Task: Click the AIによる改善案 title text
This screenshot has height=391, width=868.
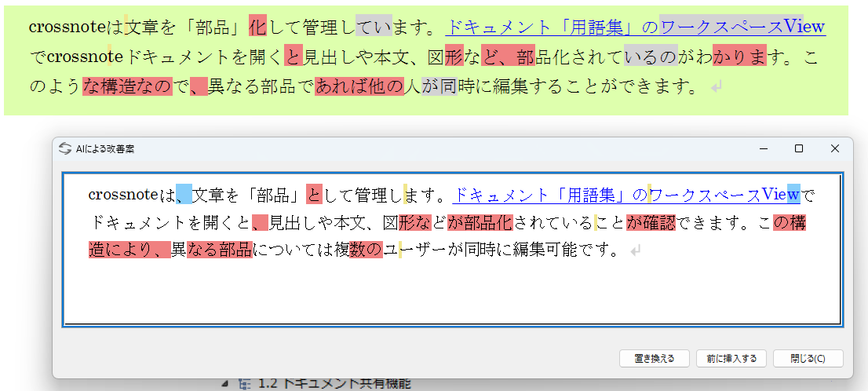Action: click(105, 149)
